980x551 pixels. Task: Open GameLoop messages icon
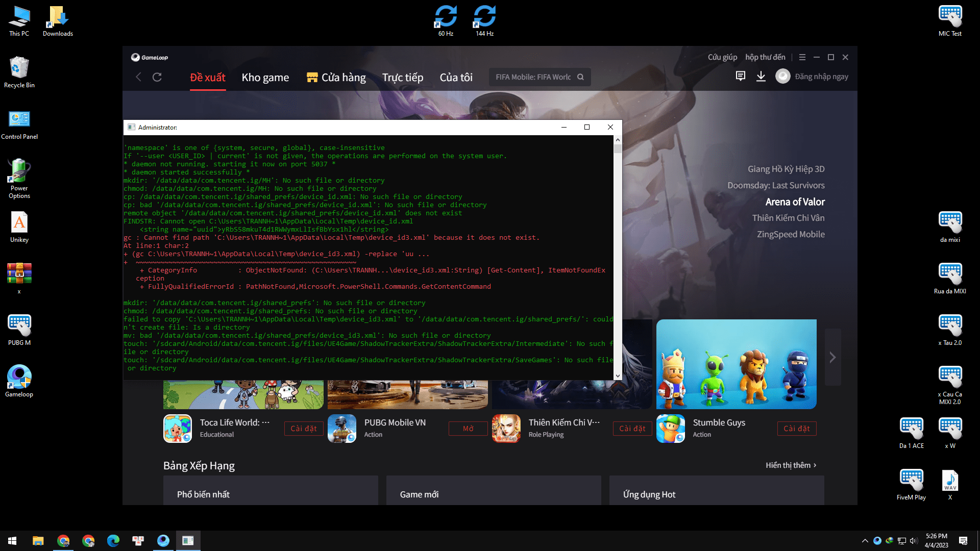click(x=741, y=77)
